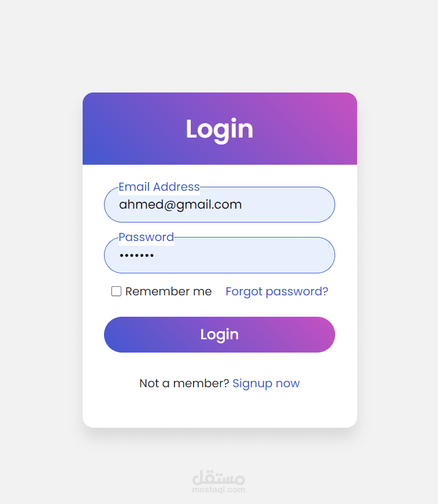Click the Password floating label
This screenshot has width=438, height=504.
146,237
